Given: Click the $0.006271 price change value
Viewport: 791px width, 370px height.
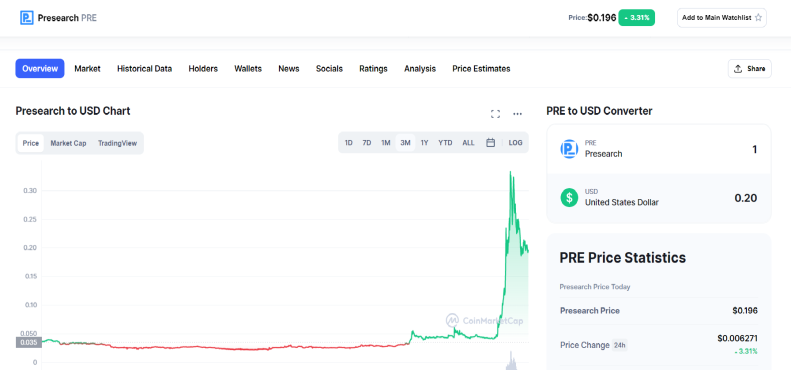Looking at the screenshot, I should (x=737, y=338).
